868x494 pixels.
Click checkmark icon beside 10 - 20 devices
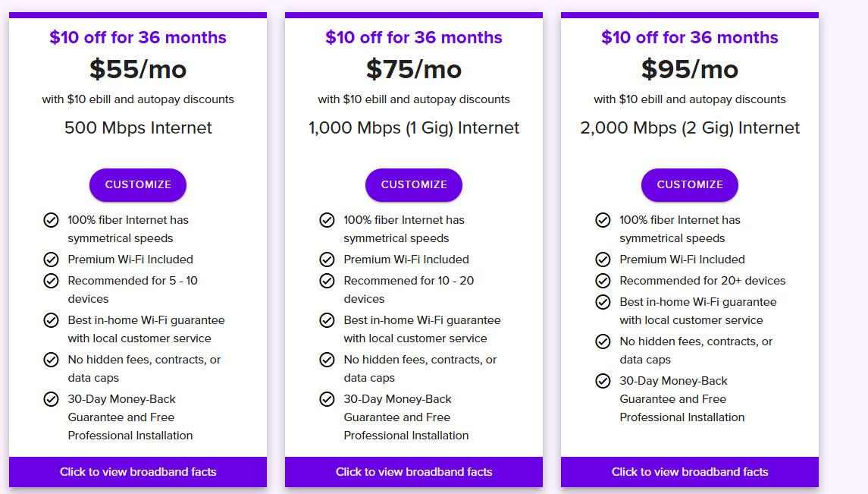[327, 281]
